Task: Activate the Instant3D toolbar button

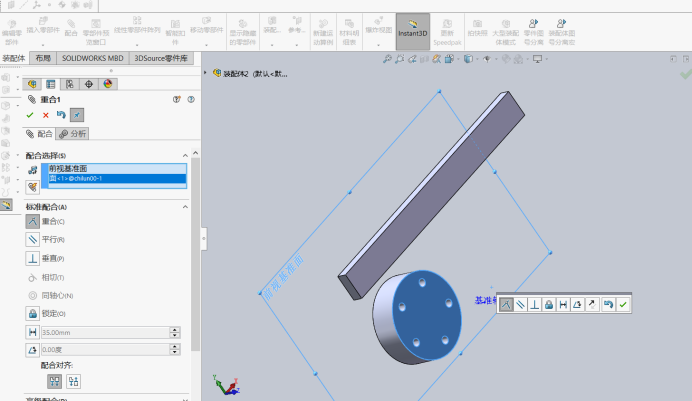Action: [x=413, y=31]
